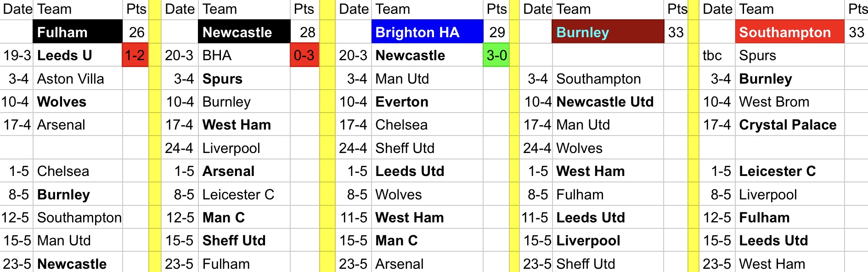
Task: Click Newcastle's points cell showing 28
Action: click(307, 32)
